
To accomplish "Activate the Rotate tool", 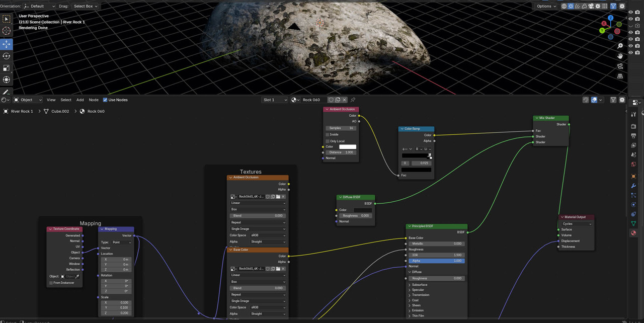I will coord(7,56).
